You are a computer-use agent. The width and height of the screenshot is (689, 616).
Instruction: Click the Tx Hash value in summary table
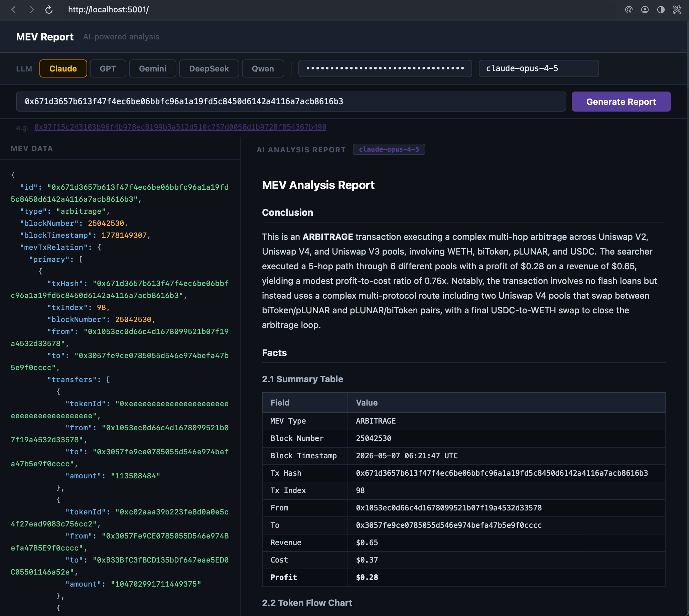502,473
